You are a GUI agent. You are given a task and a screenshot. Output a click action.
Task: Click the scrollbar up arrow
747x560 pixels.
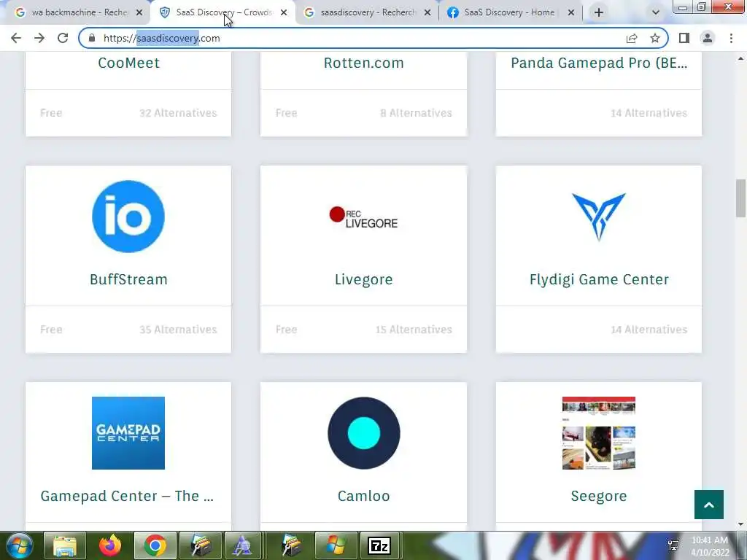tap(740, 59)
